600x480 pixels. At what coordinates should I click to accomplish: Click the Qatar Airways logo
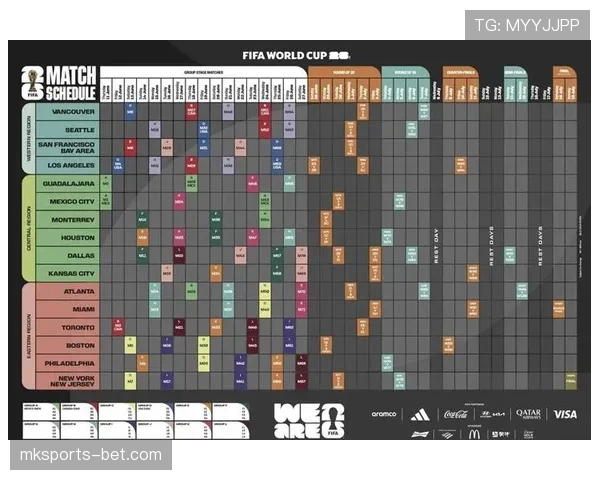(x=528, y=414)
